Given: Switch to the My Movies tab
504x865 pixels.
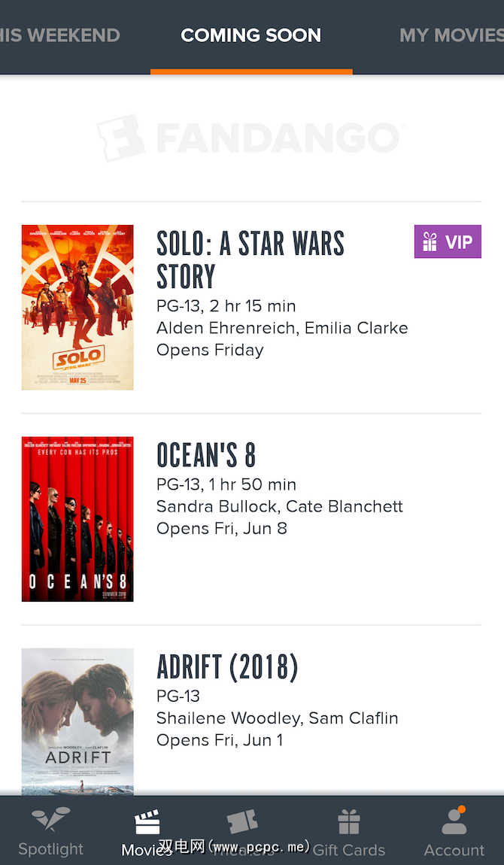Looking at the screenshot, I should point(451,35).
